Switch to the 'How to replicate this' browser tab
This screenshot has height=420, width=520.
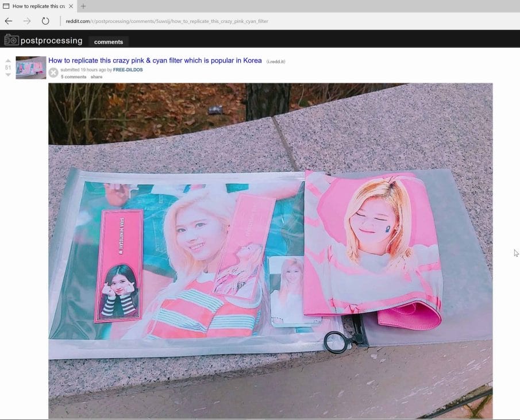tap(37, 6)
